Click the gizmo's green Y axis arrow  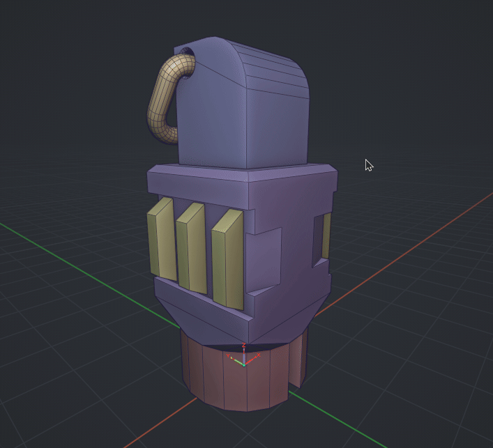click(236, 361)
